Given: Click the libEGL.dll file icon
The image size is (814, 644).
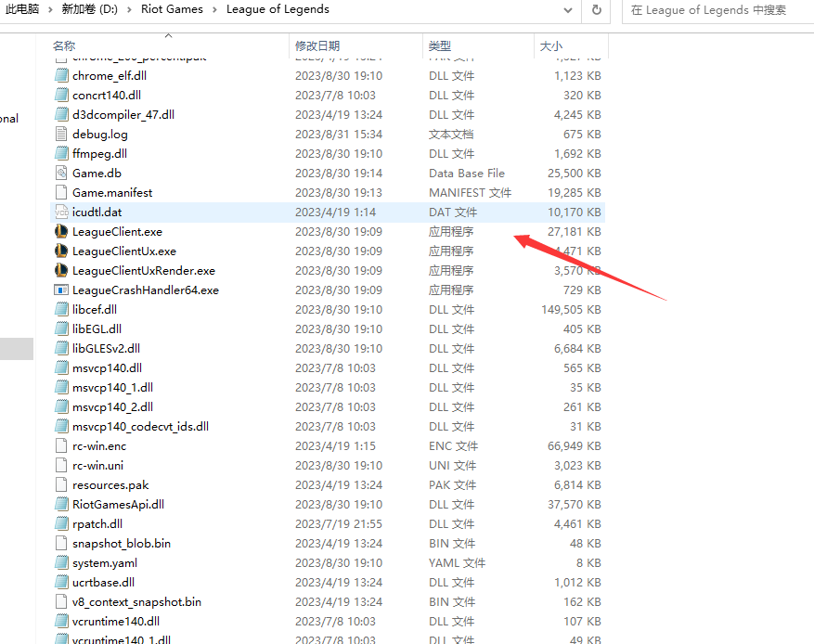Looking at the screenshot, I should (x=61, y=329).
